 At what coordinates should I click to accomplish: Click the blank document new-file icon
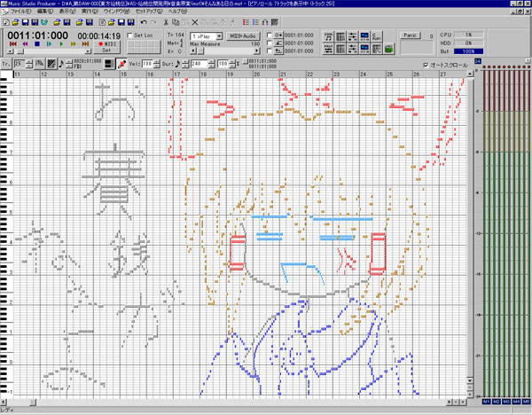[102, 22]
